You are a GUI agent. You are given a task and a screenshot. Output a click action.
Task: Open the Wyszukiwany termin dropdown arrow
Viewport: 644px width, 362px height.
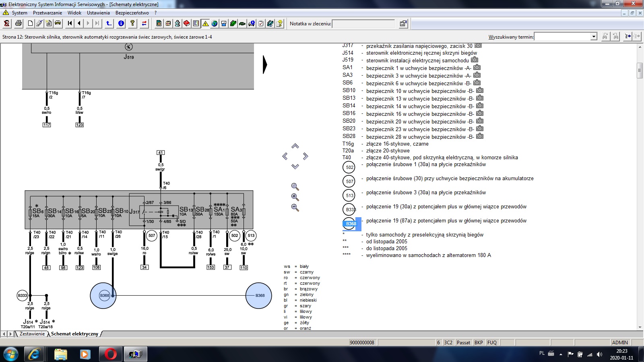(x=594, y=37)
